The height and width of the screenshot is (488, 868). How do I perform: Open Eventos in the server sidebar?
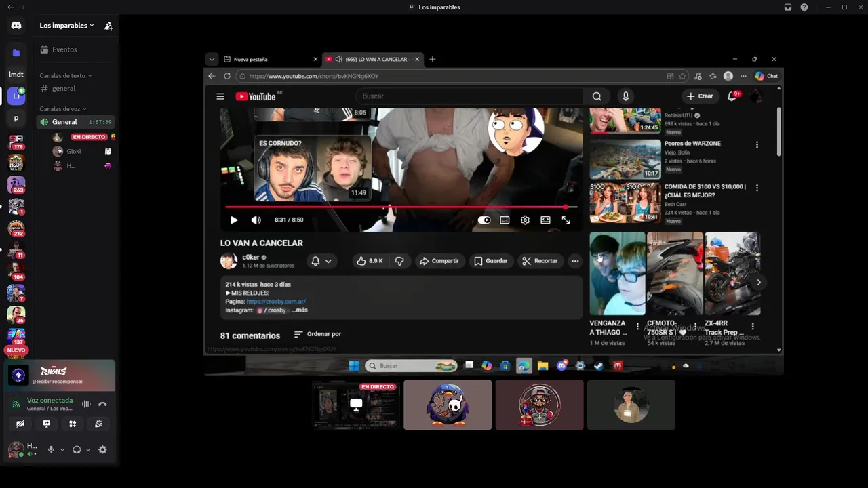click(76, 49)
